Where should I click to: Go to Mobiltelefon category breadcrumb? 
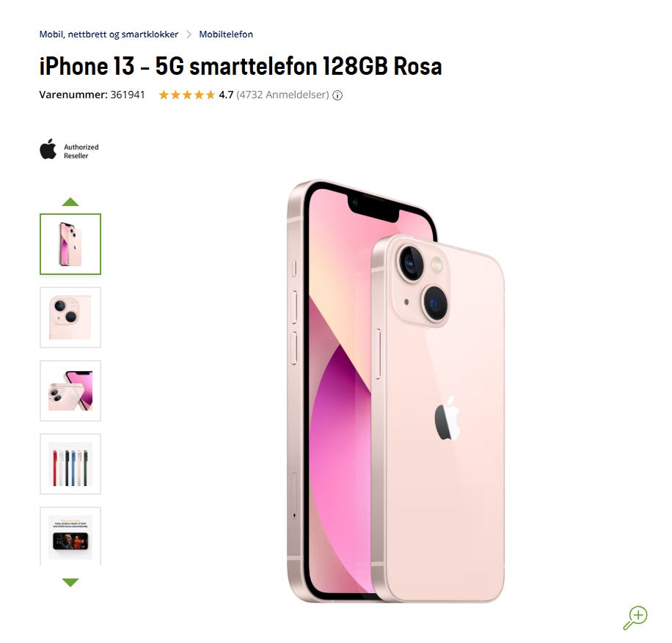pyautogui.click(x=226, y=34)
